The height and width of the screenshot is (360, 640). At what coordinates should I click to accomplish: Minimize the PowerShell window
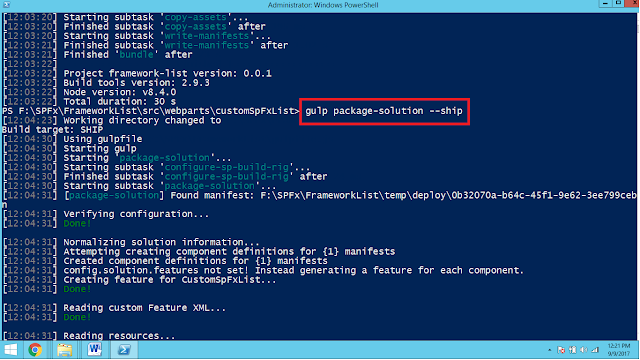pos(605,4)
